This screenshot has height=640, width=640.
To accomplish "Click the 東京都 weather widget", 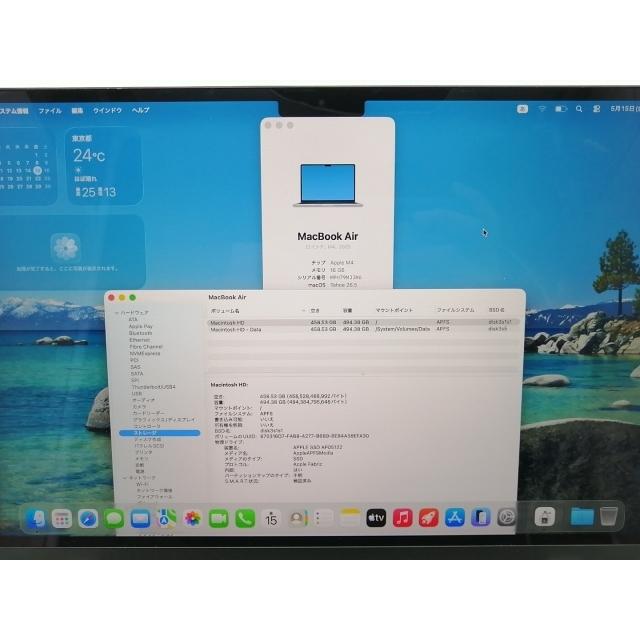I will [104, 167].
